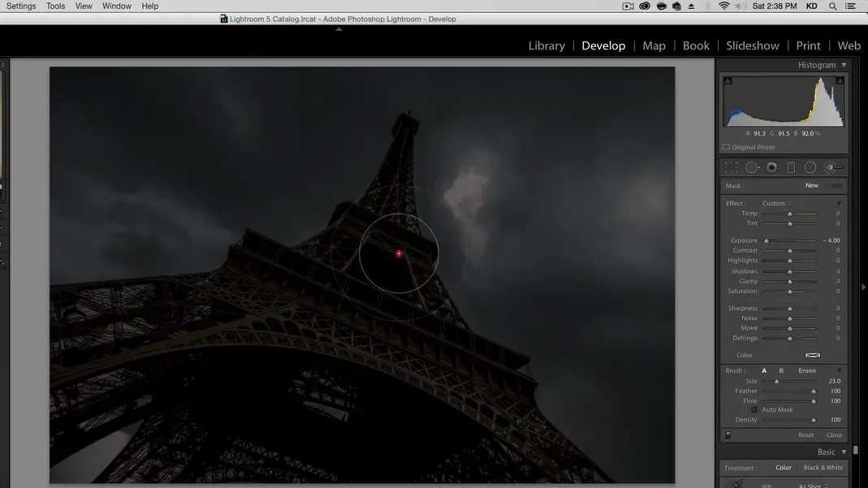Toggle the Original Photo checkbox

(x=726, y=148)
